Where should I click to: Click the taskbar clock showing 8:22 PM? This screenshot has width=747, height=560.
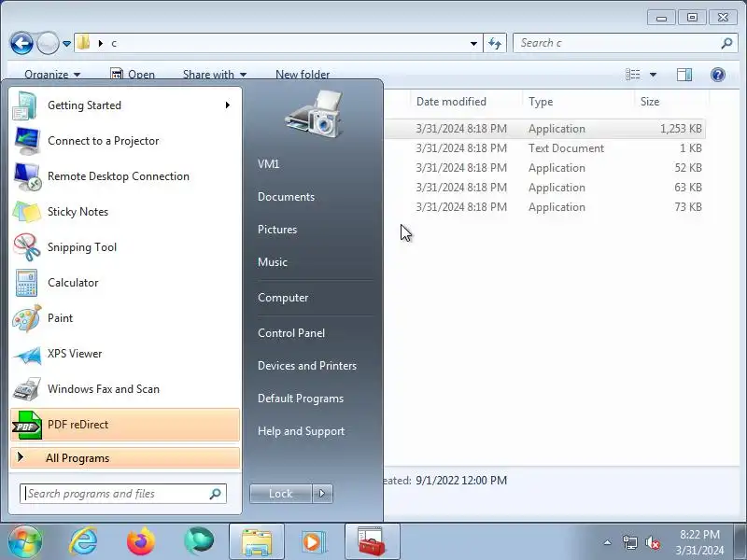pos(699,542)
